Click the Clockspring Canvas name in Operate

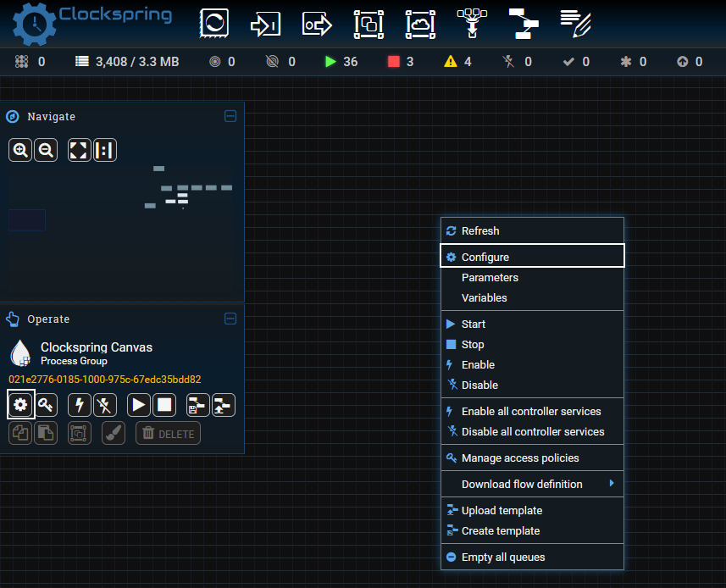pyautogui.click(x=97, y=347)
